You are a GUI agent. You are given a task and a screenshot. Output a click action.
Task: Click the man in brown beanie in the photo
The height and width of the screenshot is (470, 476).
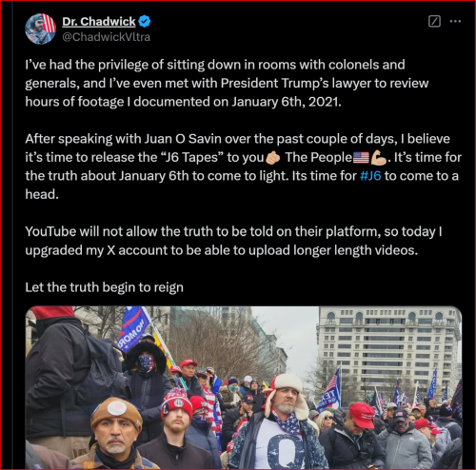pos(115,433)
